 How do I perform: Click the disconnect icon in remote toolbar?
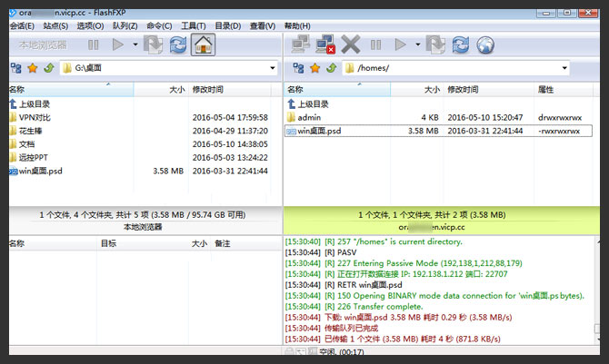coord(324,44)
